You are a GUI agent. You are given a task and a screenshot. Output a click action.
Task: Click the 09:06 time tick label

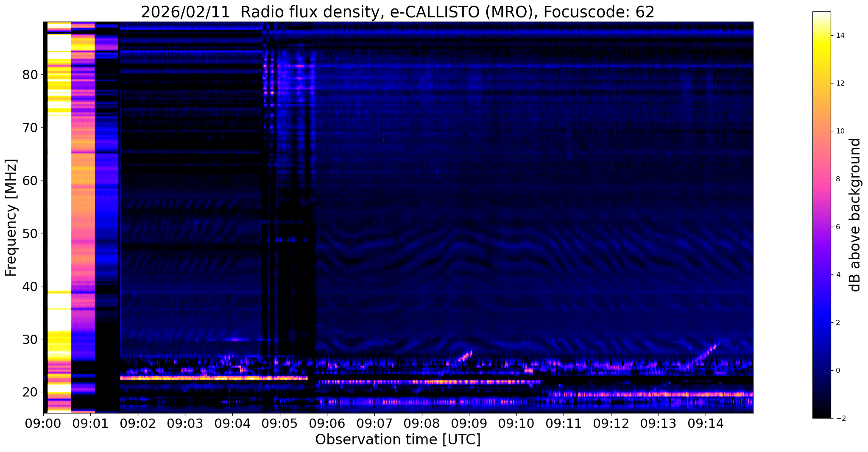pos(327,423)
